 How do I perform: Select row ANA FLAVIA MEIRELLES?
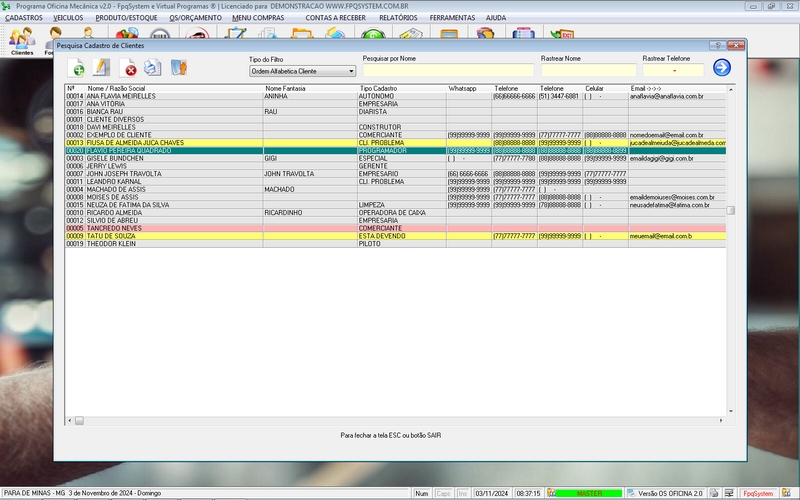pyautogui.click(x=395, y=96)
